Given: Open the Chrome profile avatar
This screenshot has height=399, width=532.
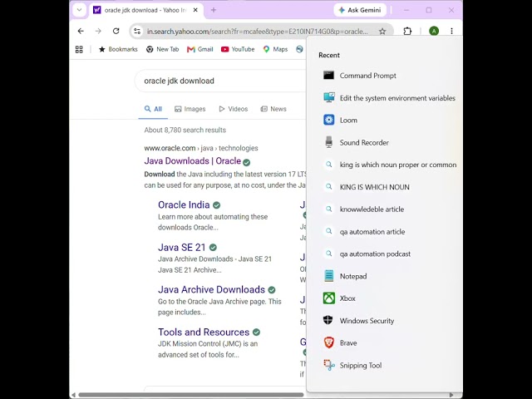Looking at the screenshot, I should coord(434,32).
